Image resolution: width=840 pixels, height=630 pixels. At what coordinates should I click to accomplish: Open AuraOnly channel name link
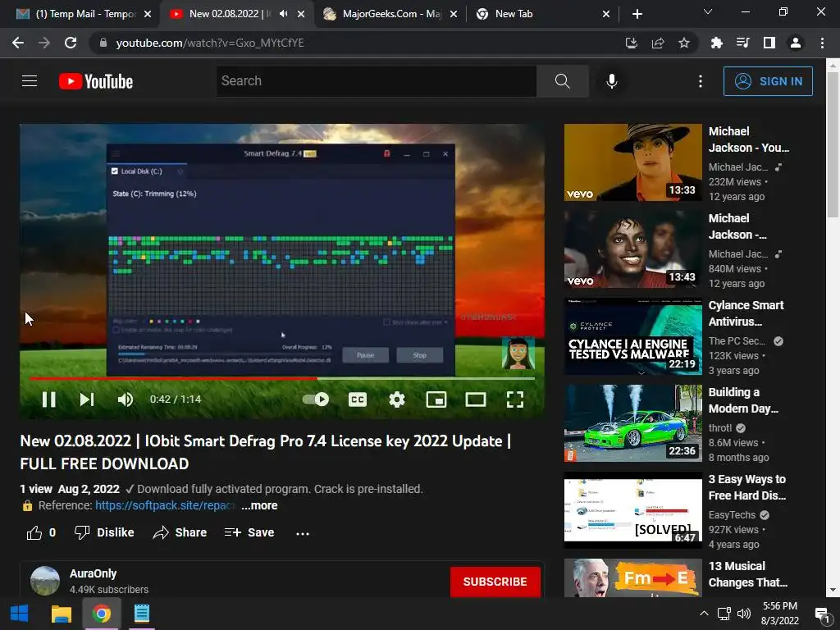(x=94, y=573)
